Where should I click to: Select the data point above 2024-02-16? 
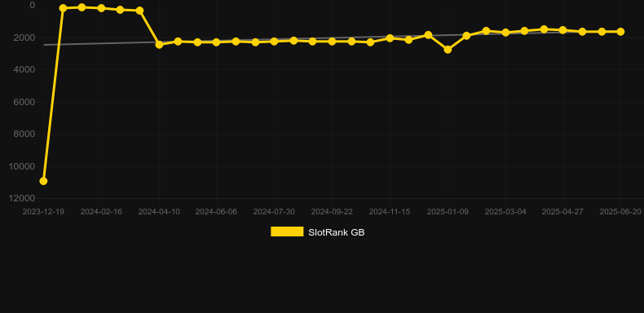point(101,8)
